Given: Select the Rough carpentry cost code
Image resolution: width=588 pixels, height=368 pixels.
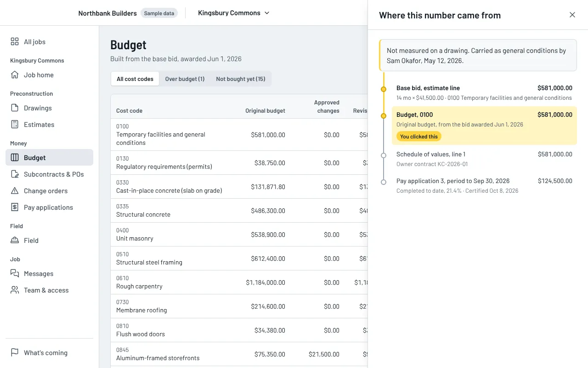Looking at the screenshot, I should pyautogui.click(x=239, y=282).
